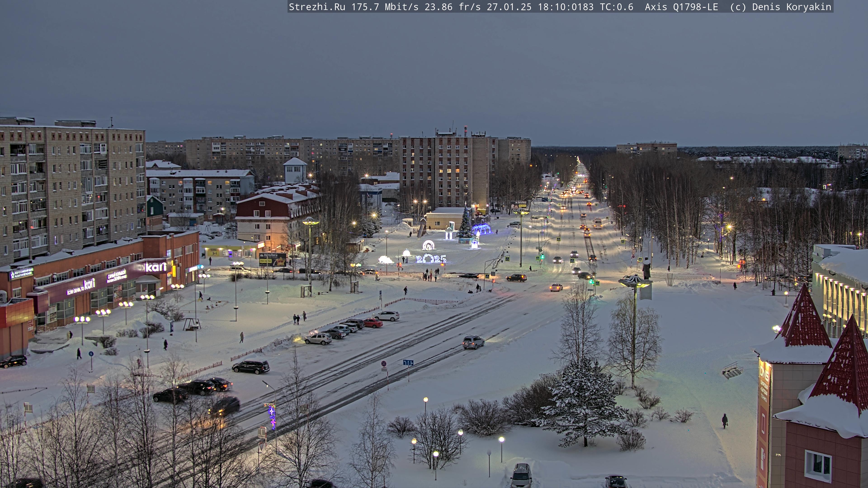Select the (c) Denis Koryakin credit
The image size is (868, 488).
[x=780, y=7]
